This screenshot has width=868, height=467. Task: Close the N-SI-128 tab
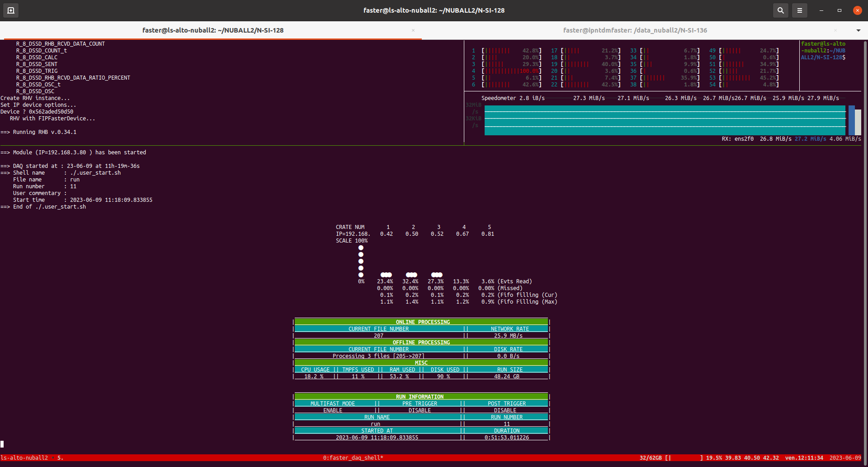point(413,30)
